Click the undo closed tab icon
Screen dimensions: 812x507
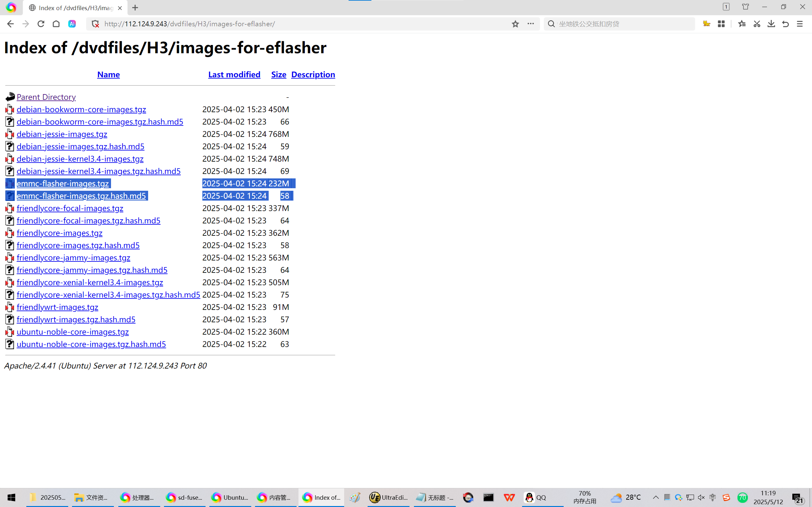click(x=785, y=24)
